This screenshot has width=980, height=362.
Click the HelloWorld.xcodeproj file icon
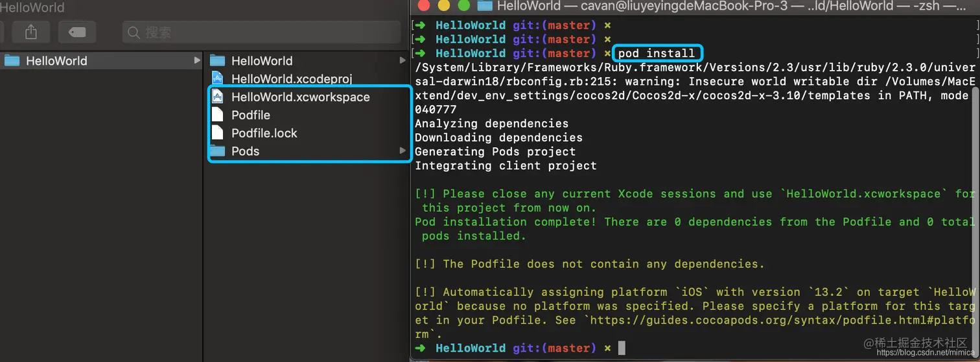(218, 78)
